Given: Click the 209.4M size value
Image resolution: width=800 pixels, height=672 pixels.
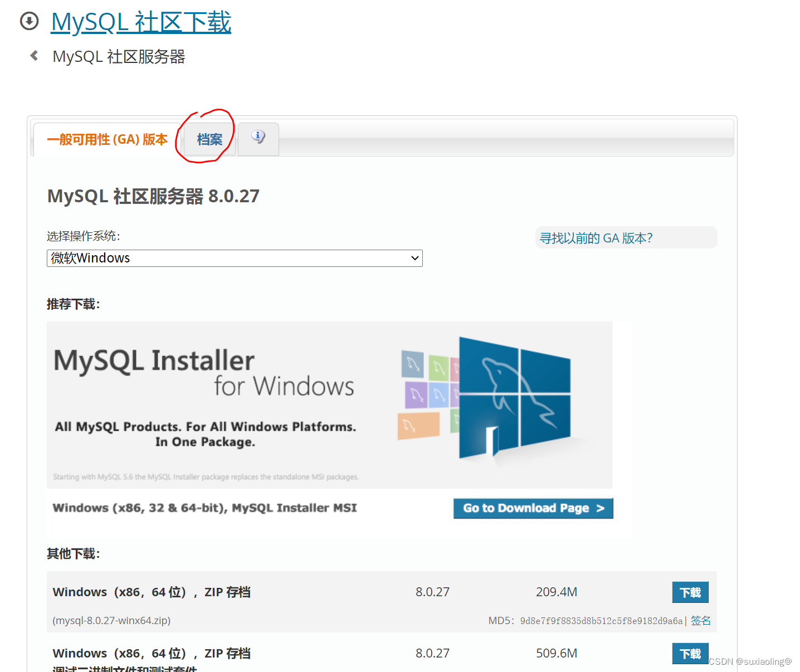Looking at the screenshot, I should coord(557,592).
